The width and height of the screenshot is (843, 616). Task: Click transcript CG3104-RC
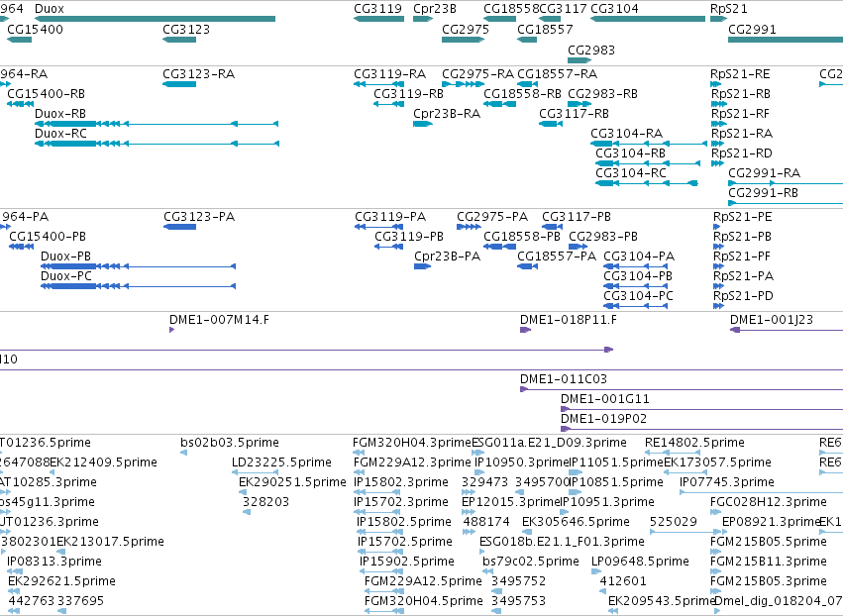pyautogui.click(x=631, y=173)
